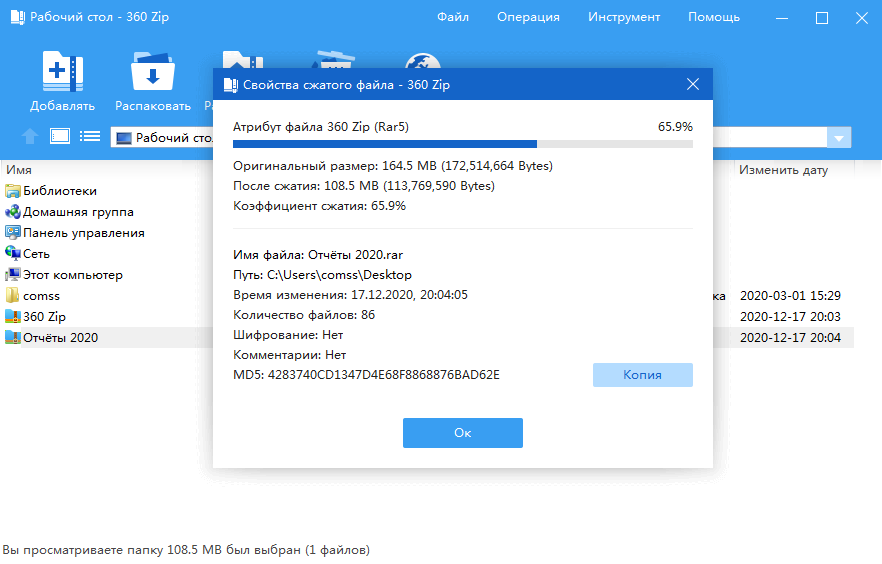Click the Добавлять (Add) toolbar icon
Viewport: 882px width, 564px height.
point(62,71)
